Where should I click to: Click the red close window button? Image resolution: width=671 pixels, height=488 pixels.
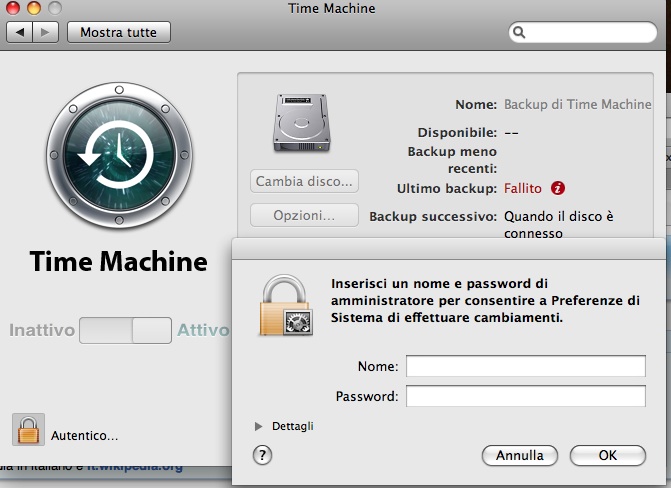click(x=13, y=8)
